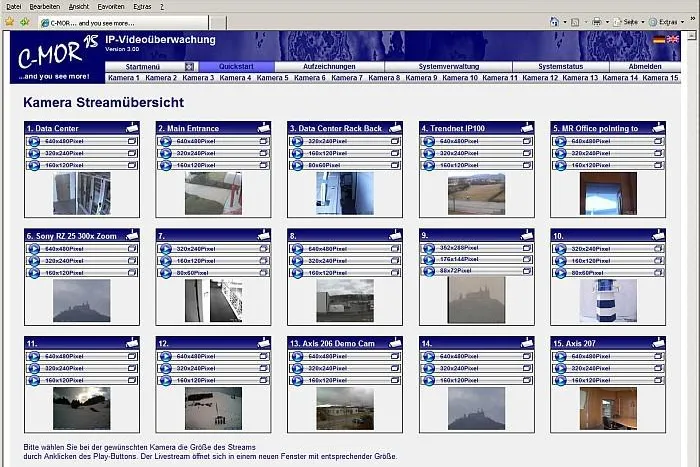Play Trendnet IP100 640x480 stream
Viewport: 700px width, 467px height.
click(429, 142)
